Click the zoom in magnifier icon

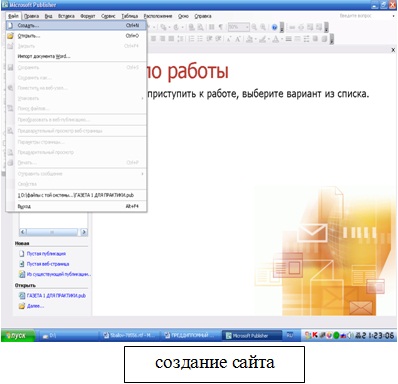coord(263,27)
